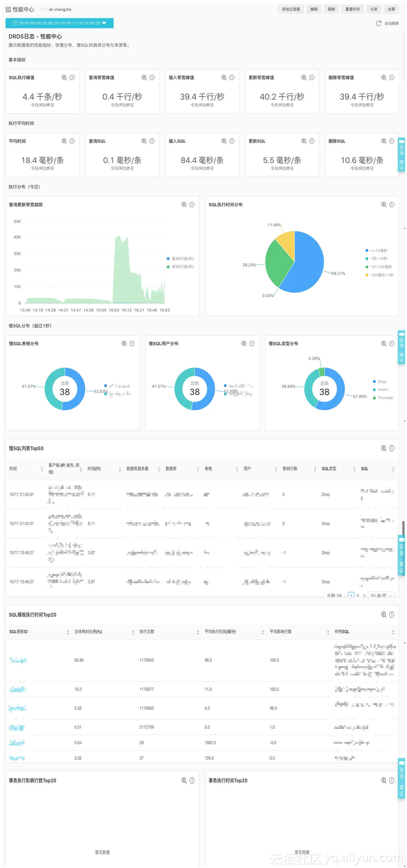Open query details icon on SQL执行峰值 card
The height and width of the screenshot is (868, 407).
point(64,78)
